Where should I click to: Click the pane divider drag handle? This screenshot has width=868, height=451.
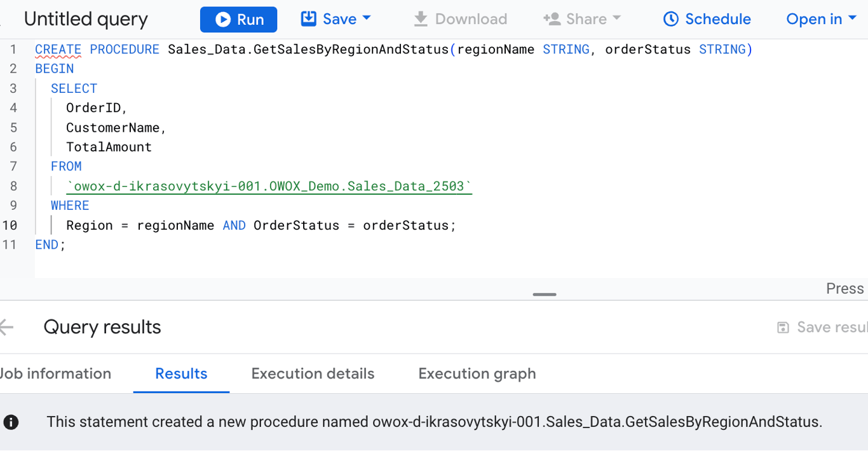(545, 295)
